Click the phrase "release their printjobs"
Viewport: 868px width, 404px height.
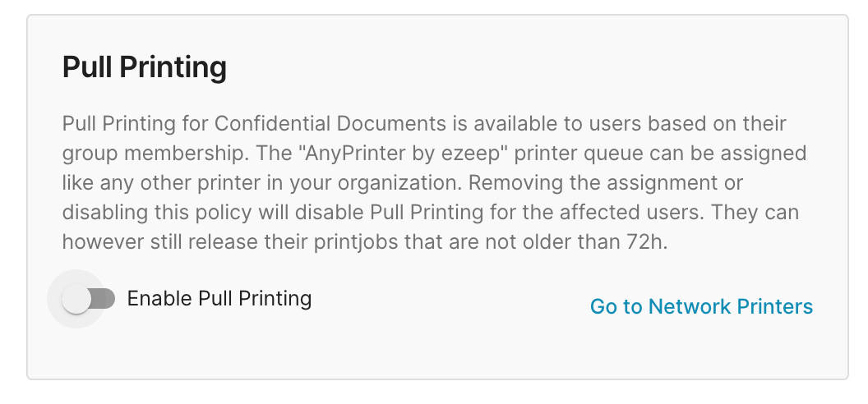(237, 242)
